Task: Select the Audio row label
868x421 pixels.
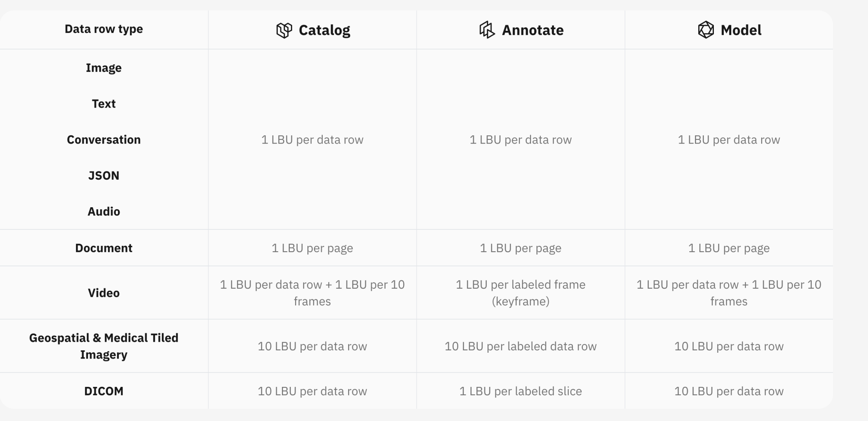Action: coord(104,211)
